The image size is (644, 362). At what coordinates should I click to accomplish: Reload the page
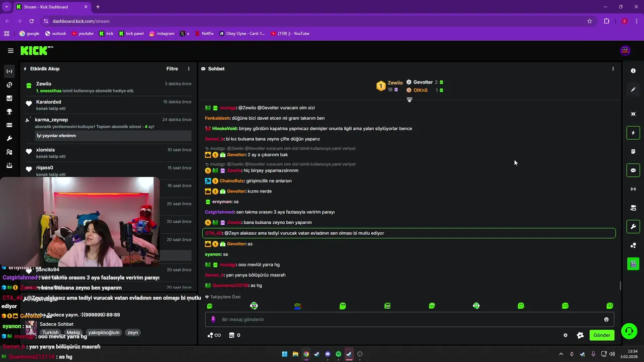click(32, 21)
